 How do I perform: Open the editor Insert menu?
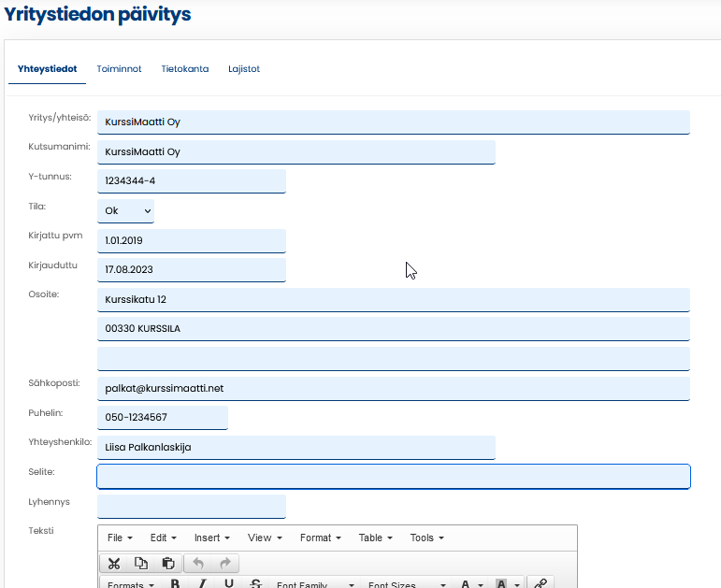[211, 538]
